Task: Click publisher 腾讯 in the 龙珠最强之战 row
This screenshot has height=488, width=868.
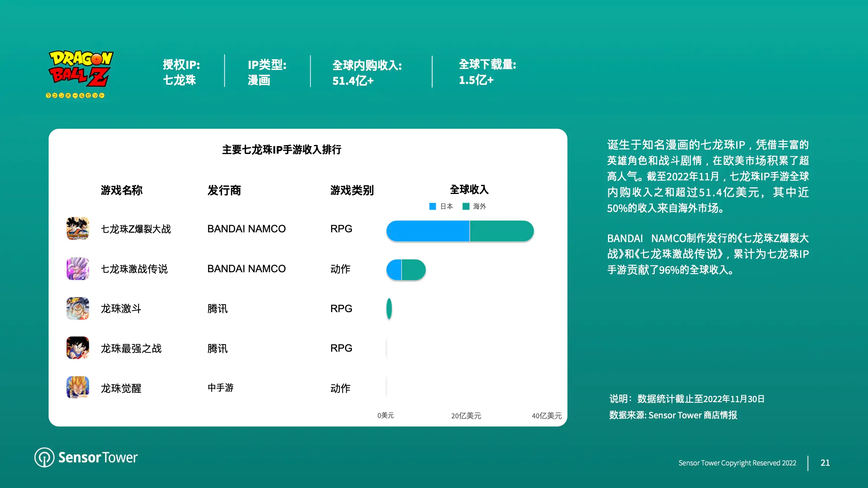Action: 217,348
